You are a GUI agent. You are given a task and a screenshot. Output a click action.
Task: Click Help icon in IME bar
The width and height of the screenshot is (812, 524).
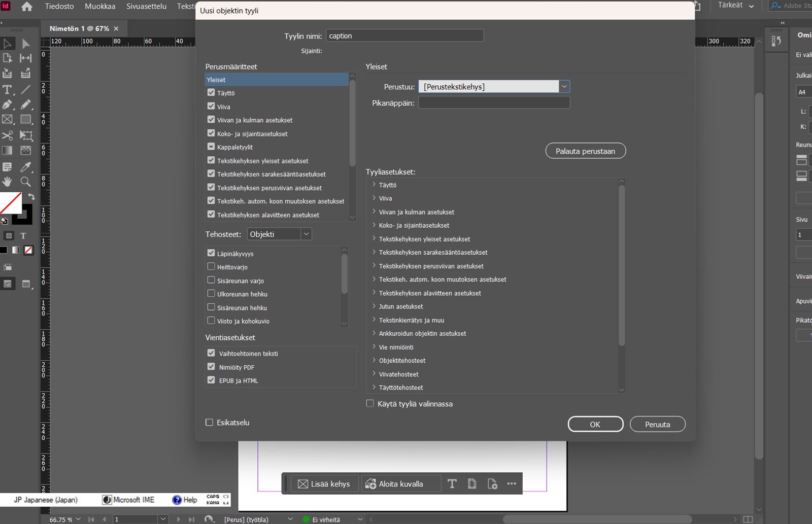point(185,500)
